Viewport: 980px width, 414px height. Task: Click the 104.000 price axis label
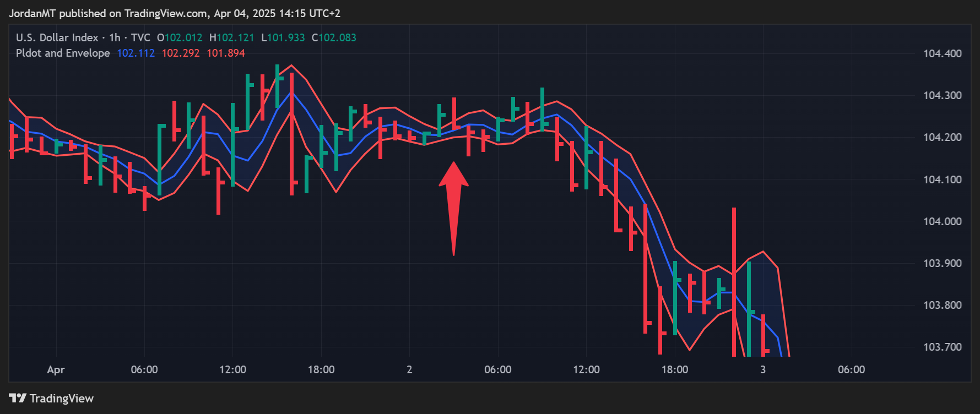coord(943,221)
